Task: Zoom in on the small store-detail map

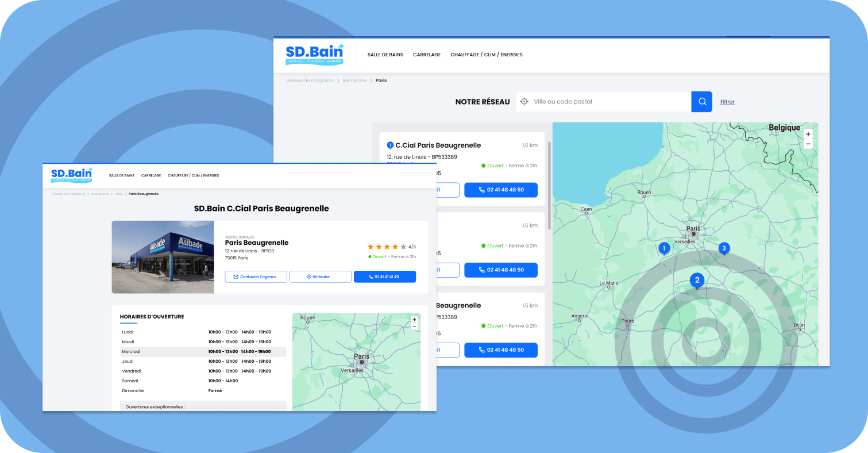Action: pos(414,319)
